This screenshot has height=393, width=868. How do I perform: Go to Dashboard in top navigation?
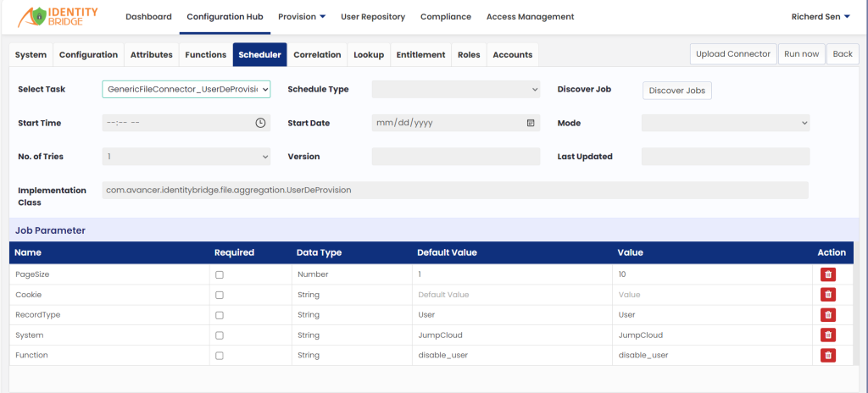(x=148, y=17)
